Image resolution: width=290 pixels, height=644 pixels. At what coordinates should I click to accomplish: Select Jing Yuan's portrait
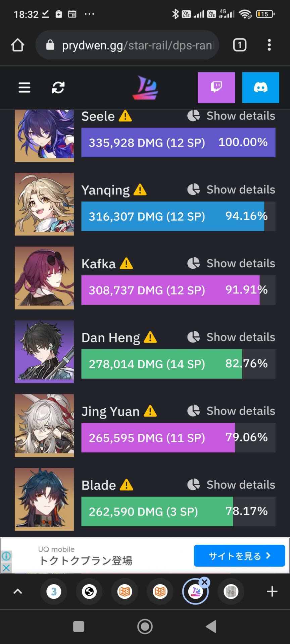tap(44, 425)
